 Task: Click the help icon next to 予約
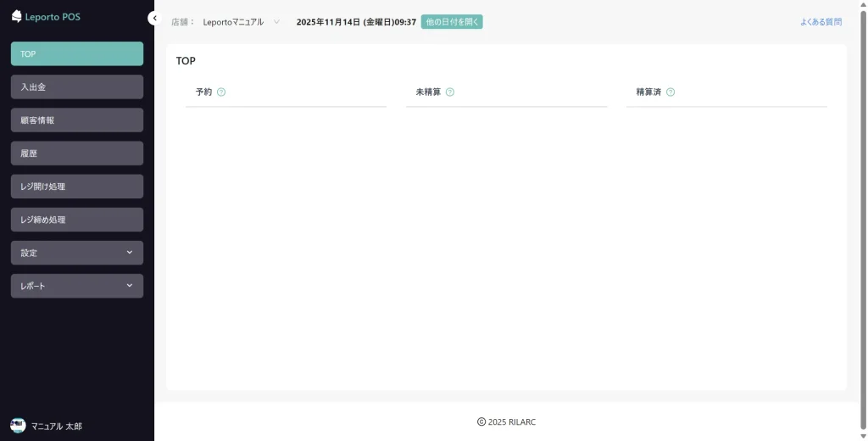tap(221, 92)
